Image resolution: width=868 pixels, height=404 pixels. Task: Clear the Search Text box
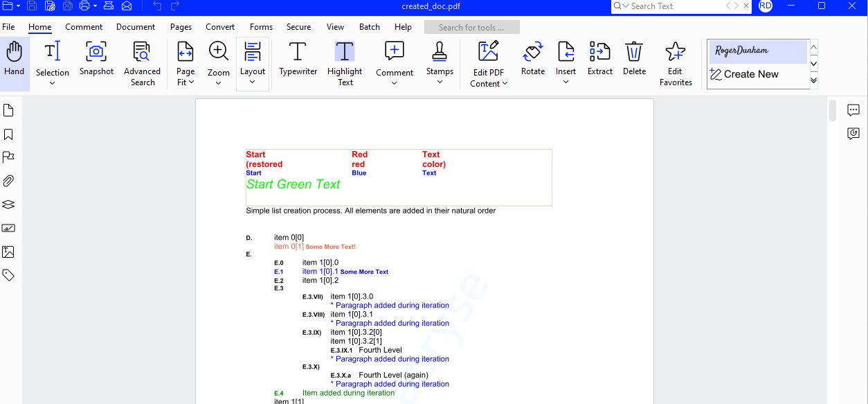(746, 6)
